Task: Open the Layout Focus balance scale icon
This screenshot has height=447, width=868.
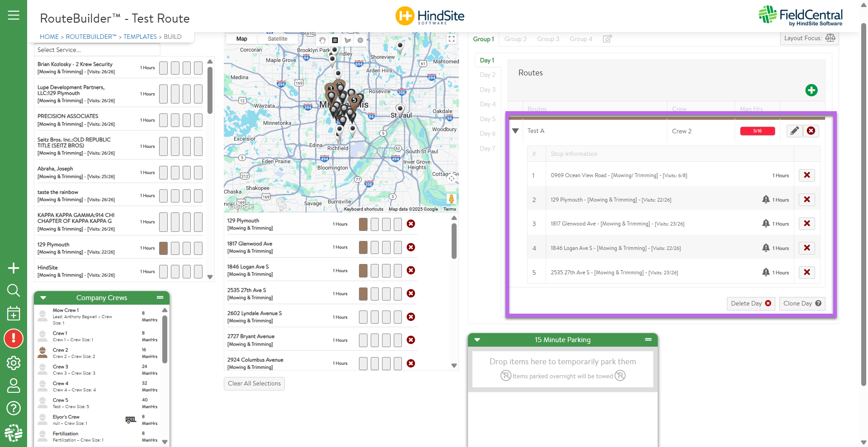Action: point(830,38)
